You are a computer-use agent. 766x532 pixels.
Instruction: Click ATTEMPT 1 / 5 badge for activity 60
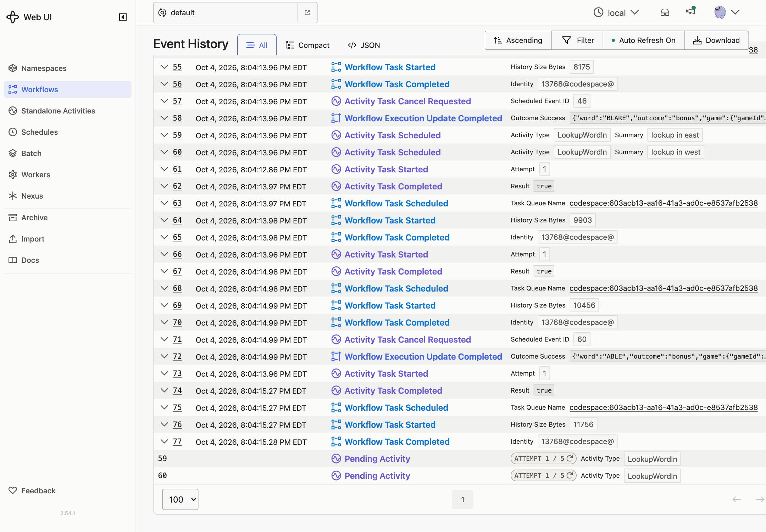(543, 476)
